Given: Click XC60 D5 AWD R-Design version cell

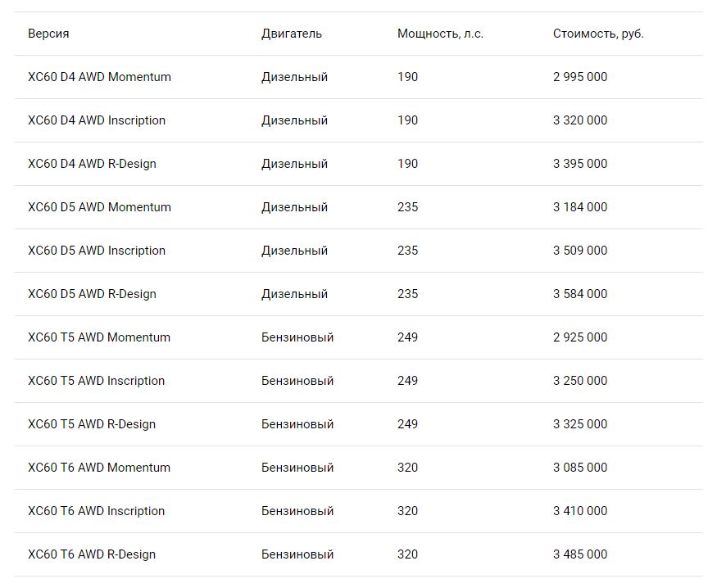Looking at the screenshot, I should [x=92, y=294].
